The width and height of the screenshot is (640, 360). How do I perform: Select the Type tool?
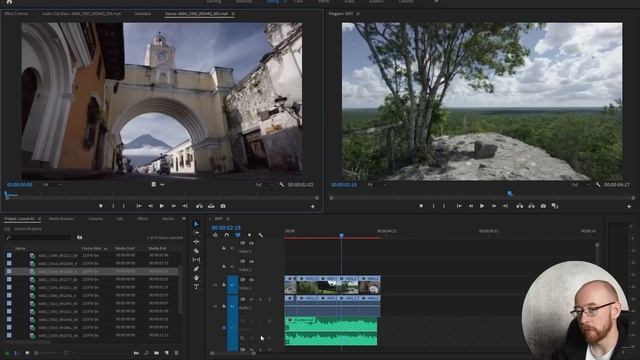point(196,287)
